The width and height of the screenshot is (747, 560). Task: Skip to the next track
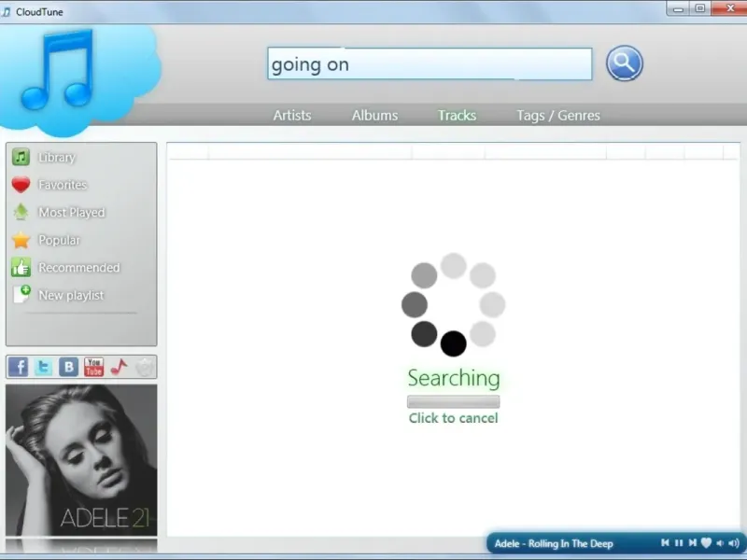[x=692, y=543]
